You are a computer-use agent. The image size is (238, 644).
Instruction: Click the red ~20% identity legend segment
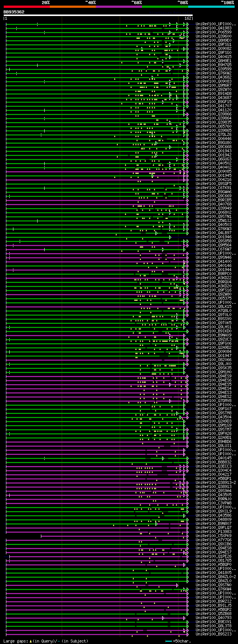(x=26, y=7)
